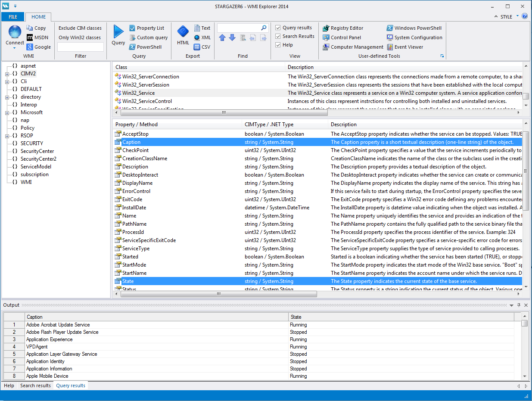The width and height of the screenshot is (532, 401).
Task: Collapse the ribbon with the caret arrow
Action: (496, 17)
